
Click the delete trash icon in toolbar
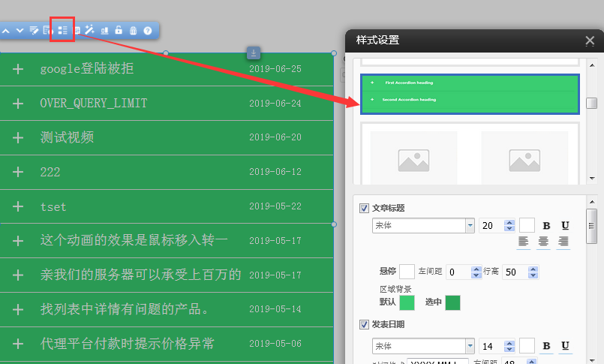[x=133, y=31]
